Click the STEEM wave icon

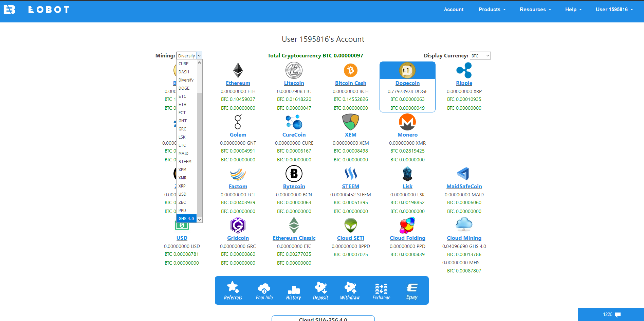(351, 174)
